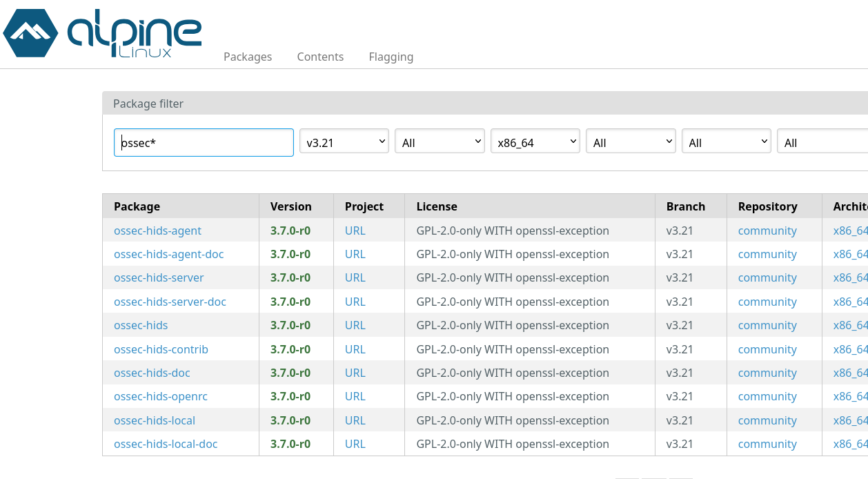868x479 pixels.
Task: Click the project URL for ossec-hids
Action: click(x=355, y=325)
